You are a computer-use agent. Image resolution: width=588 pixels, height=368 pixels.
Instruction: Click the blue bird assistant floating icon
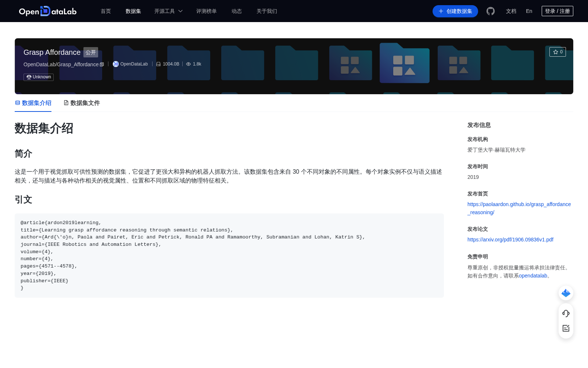click(x=566, y=293)
